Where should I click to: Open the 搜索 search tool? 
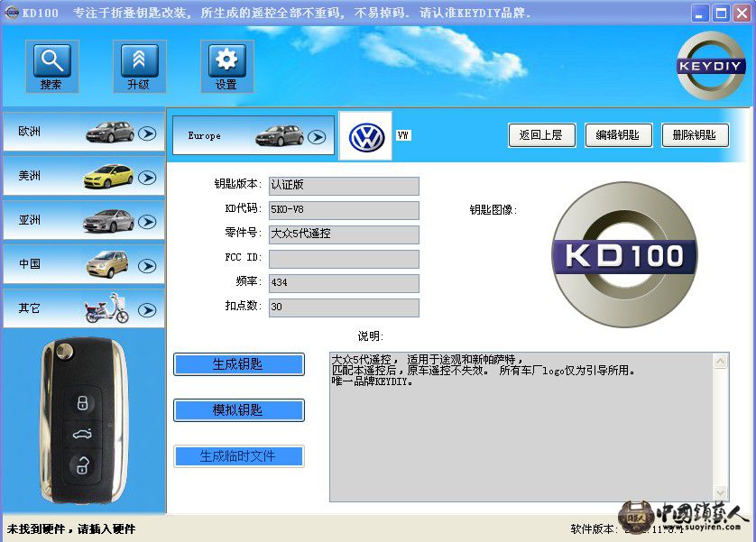point(52,67)
